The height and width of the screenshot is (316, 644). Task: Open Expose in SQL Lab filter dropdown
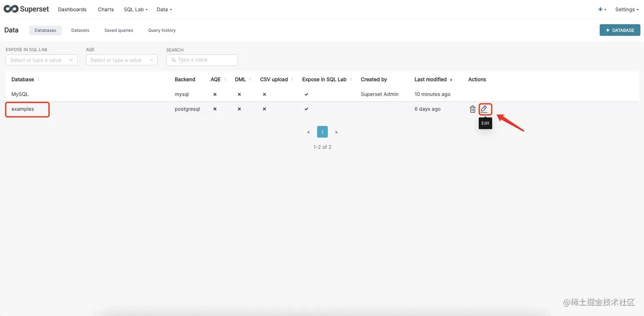click(x=42, y=60)
